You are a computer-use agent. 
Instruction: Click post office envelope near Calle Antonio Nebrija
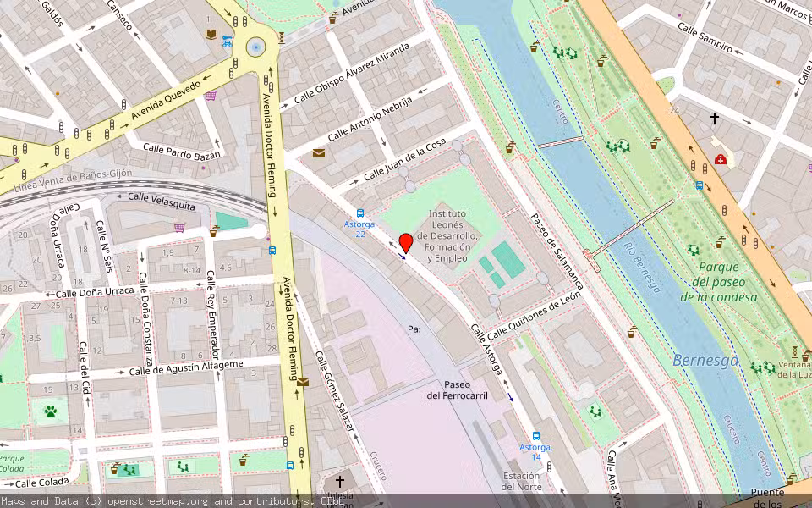(319, 153)
